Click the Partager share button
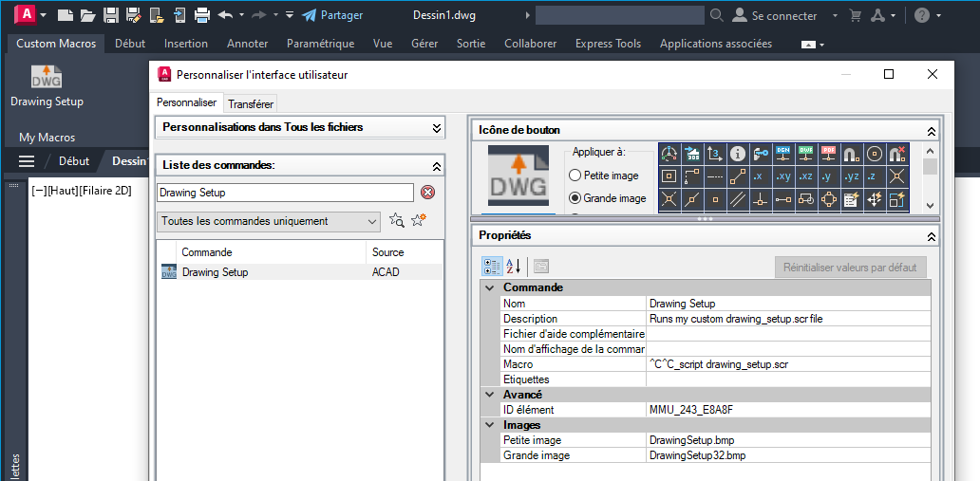The width and height of the screenshot is (980, 481). (x=331, y=15)
